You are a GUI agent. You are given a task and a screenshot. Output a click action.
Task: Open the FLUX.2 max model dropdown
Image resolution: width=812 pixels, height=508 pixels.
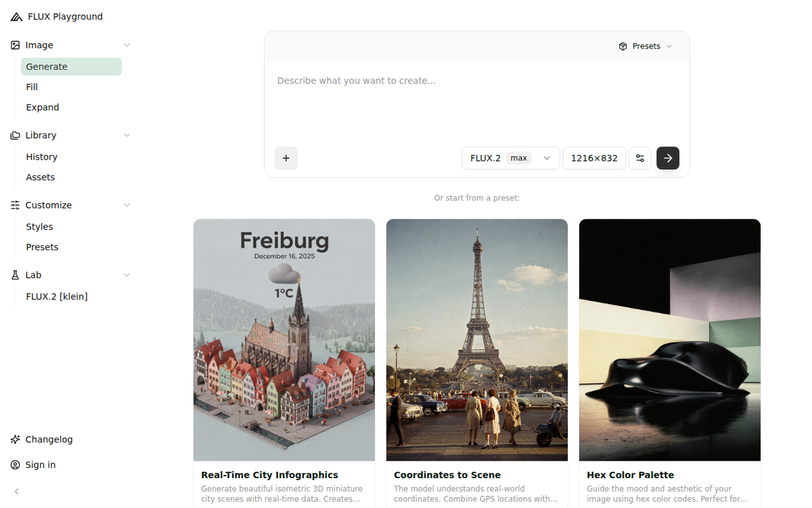click(x=511, y=158)
